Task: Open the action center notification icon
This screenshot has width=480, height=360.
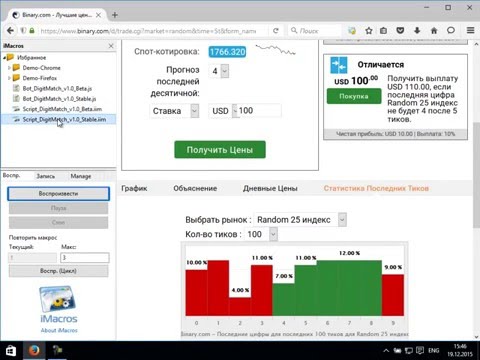Action: point(420,351)
